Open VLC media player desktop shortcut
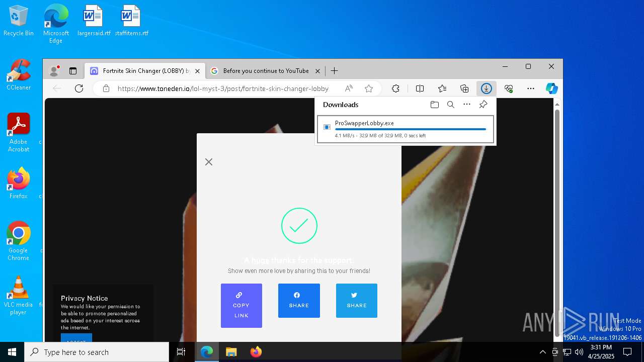Image resolution: width=644 pixels, height=362 pixels. pyautogui.click(x=19, y=296)
